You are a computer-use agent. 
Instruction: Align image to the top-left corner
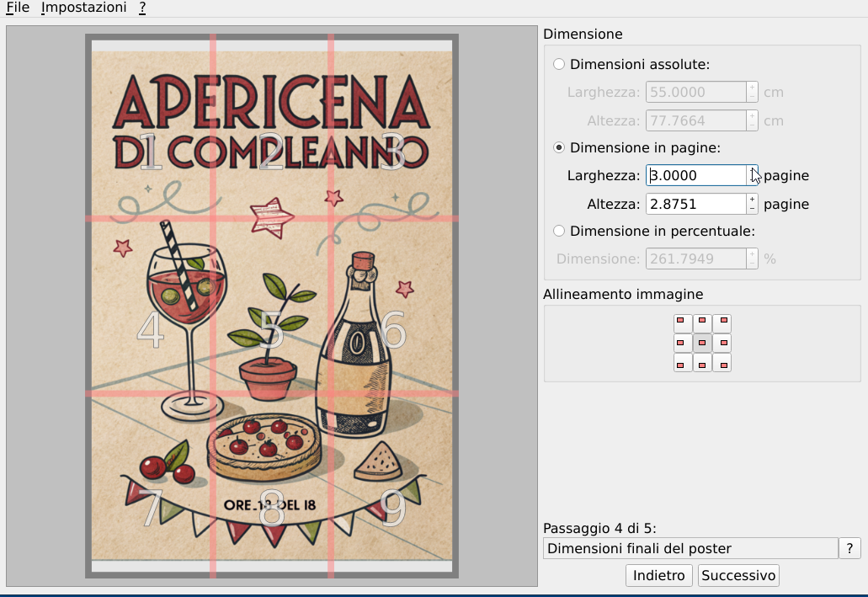click(681, 322)
